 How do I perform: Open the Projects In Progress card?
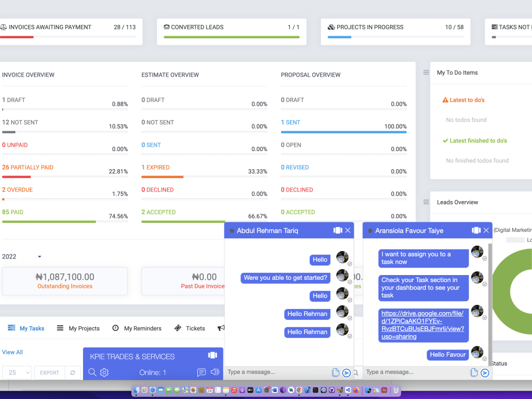pyautogui.click(x=396, y=31)
